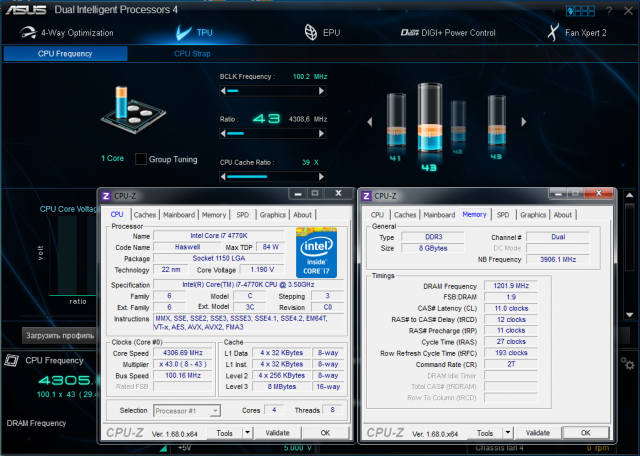Click the Intel Core i7 logo badge
The width and height of the screenshot is (640, 456).
click(316, 253)
